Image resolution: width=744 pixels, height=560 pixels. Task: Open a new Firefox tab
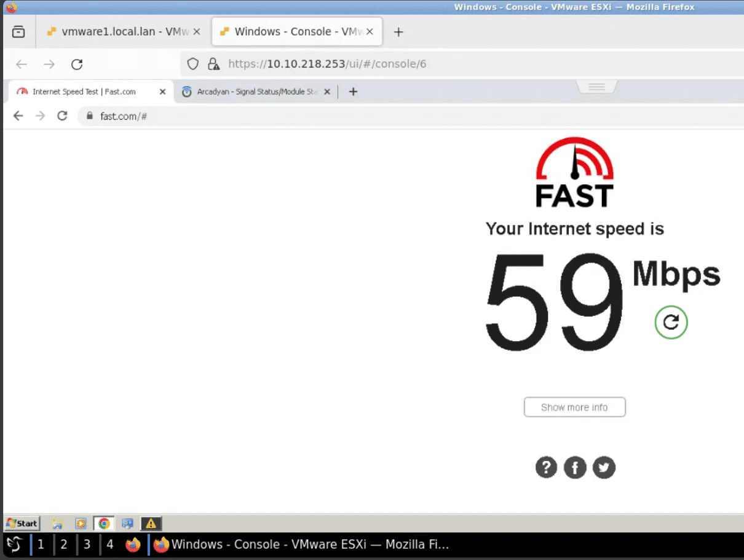[398, 32]
